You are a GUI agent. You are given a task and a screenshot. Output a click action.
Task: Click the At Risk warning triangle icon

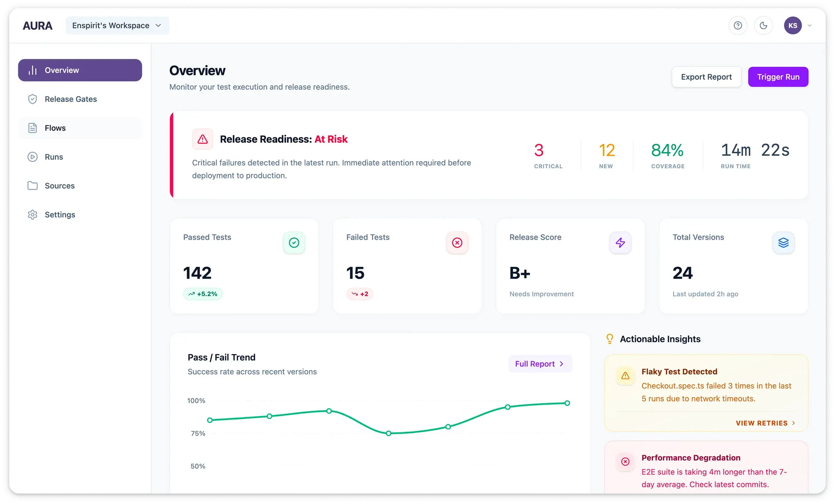[x=203, y=139]
